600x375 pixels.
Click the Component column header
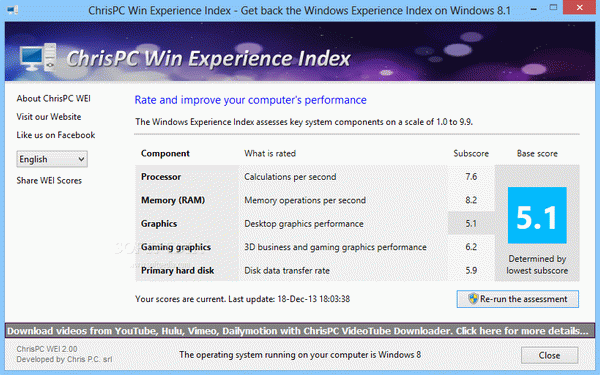click(x=165, y=153)
